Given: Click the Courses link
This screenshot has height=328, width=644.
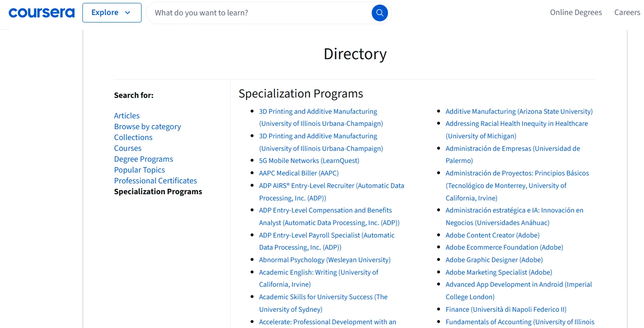Looking at the screenshot, I should coord(127,148).
